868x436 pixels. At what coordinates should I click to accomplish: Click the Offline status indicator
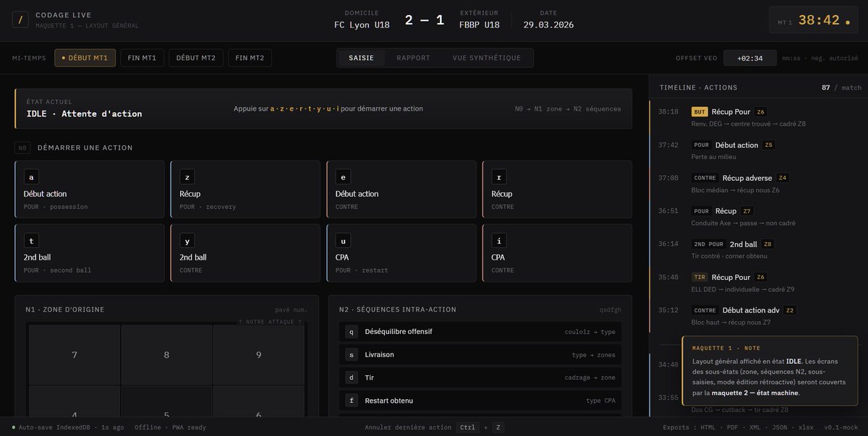tap(148, 427)
